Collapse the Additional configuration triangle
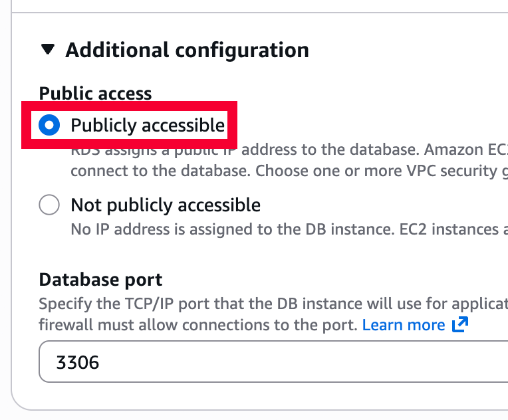 47,50
